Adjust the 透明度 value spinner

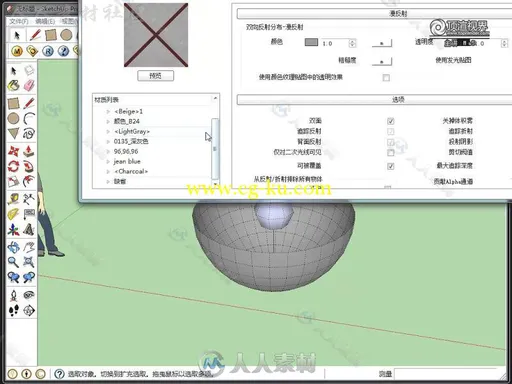point(504,43)
